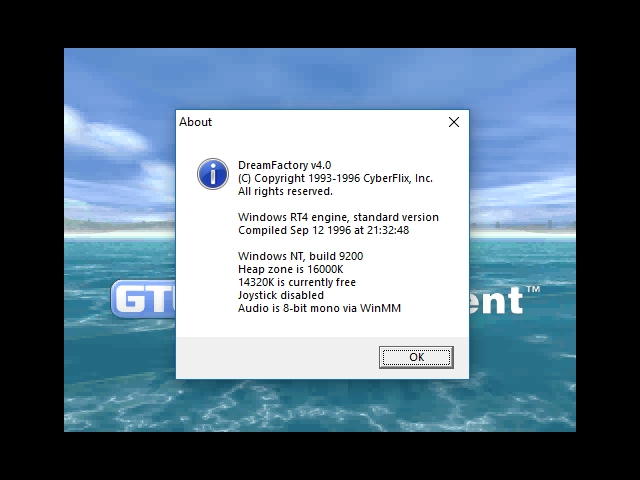Select the 'DreamFactory v4.0' text line
640x480 pixels.
284,165
